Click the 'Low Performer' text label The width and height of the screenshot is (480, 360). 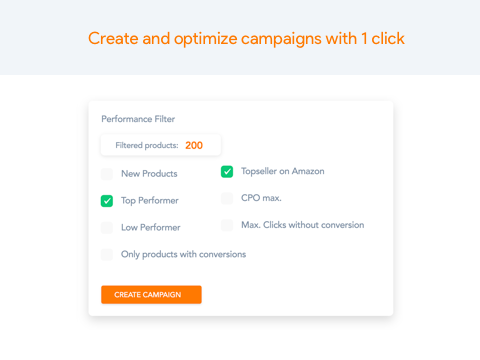pyautogui.click(x=151, y=227)
